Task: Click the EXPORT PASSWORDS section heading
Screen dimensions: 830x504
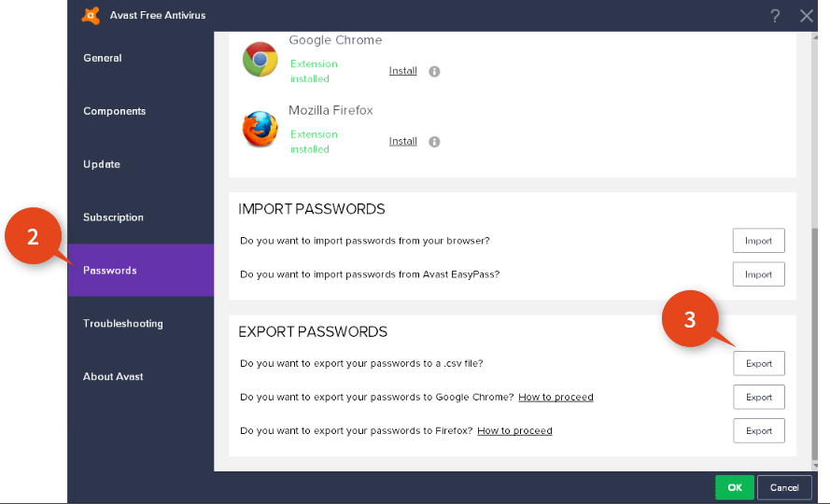Action: tap(313, 332)
